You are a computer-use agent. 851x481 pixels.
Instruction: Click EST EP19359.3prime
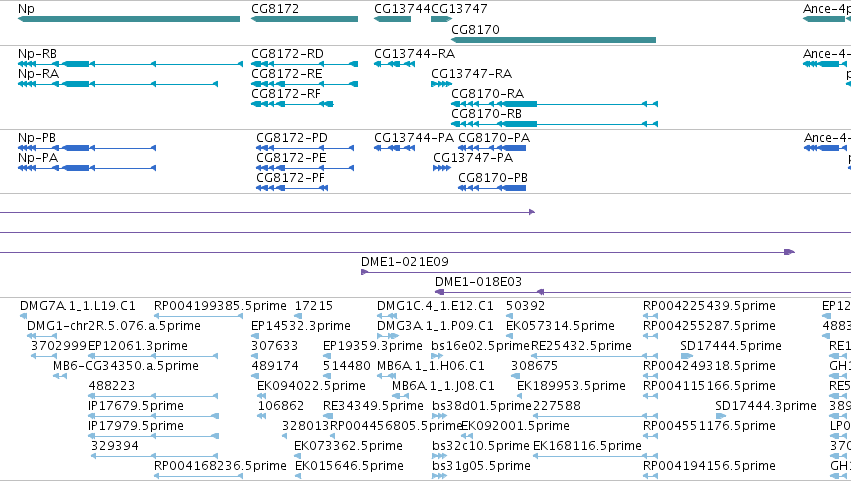pyautogui.click(x=372, y=346)
